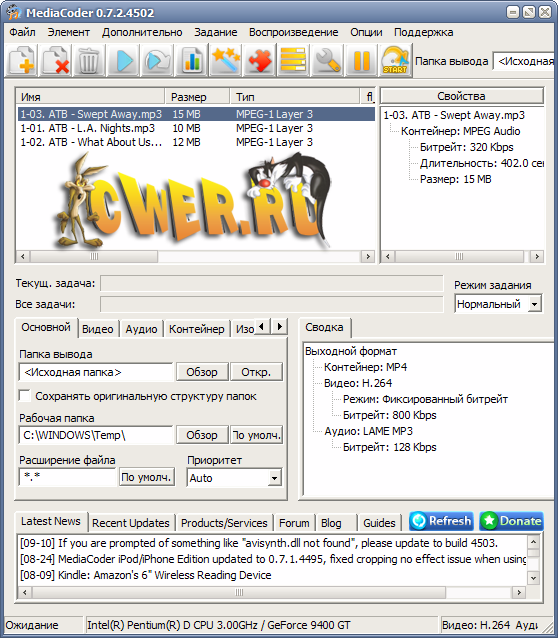Select the Latest News tab

click(x=51, y=521)
